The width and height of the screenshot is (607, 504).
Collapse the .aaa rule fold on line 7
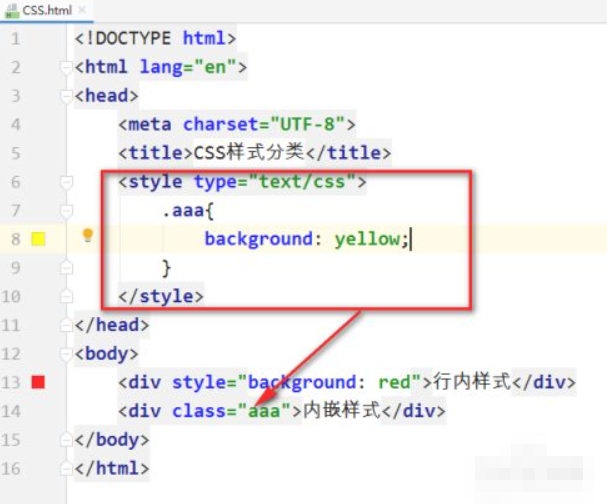[66, 211]
